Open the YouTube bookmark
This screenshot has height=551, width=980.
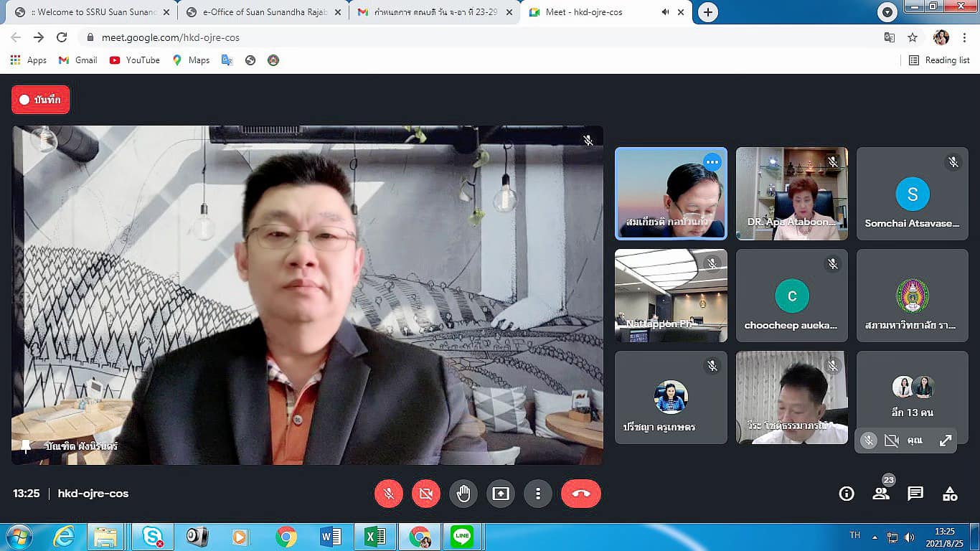coord(134,60)
